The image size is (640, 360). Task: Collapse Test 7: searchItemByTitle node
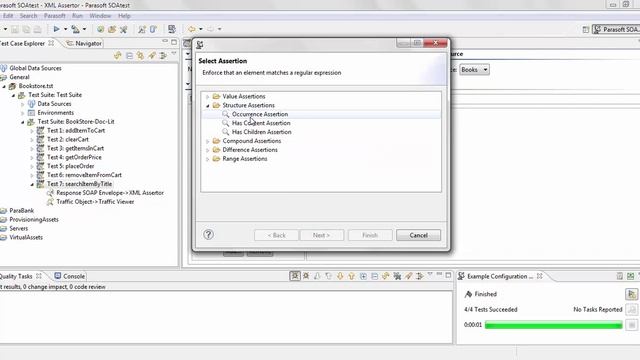coord(32,184)
